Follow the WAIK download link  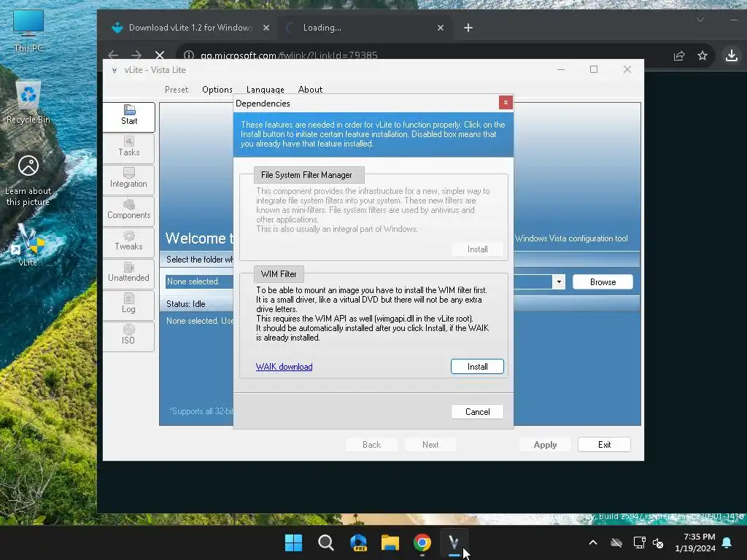coord(284,367)
